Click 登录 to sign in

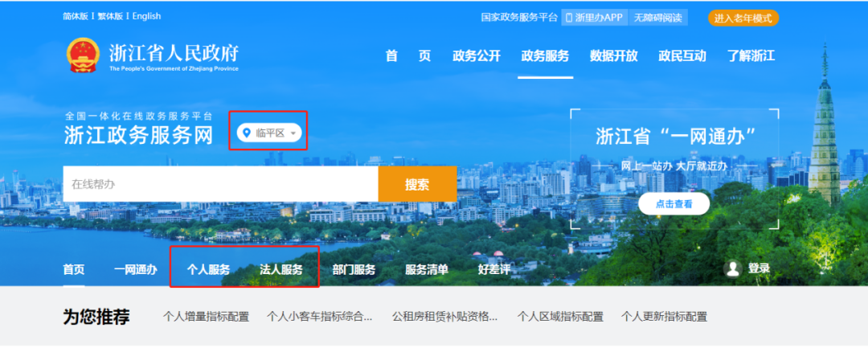point(759,269)
